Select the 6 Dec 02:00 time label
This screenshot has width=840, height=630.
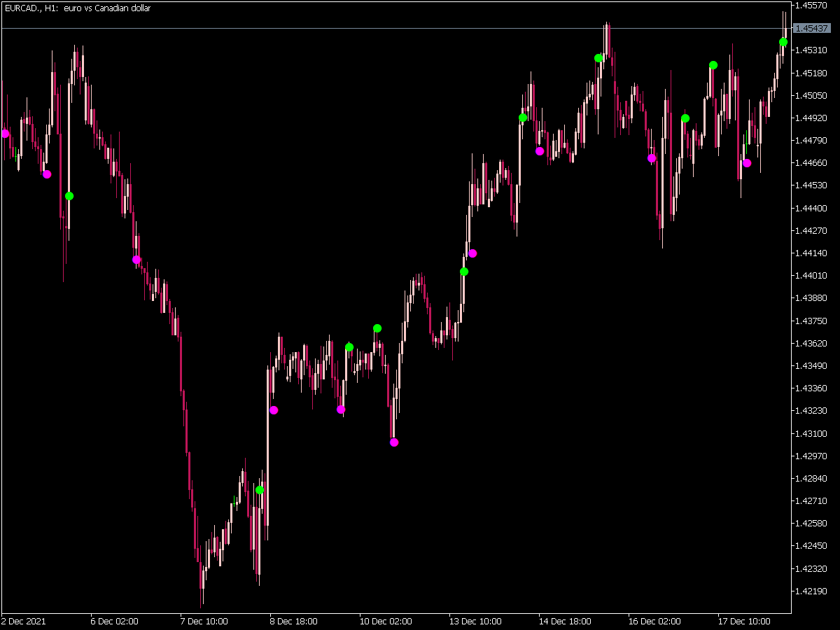pos(115,621)
